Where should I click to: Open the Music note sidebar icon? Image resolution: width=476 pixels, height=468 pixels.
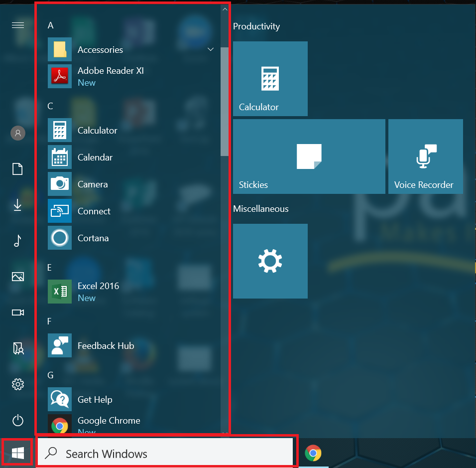click(x=17, y=241)
